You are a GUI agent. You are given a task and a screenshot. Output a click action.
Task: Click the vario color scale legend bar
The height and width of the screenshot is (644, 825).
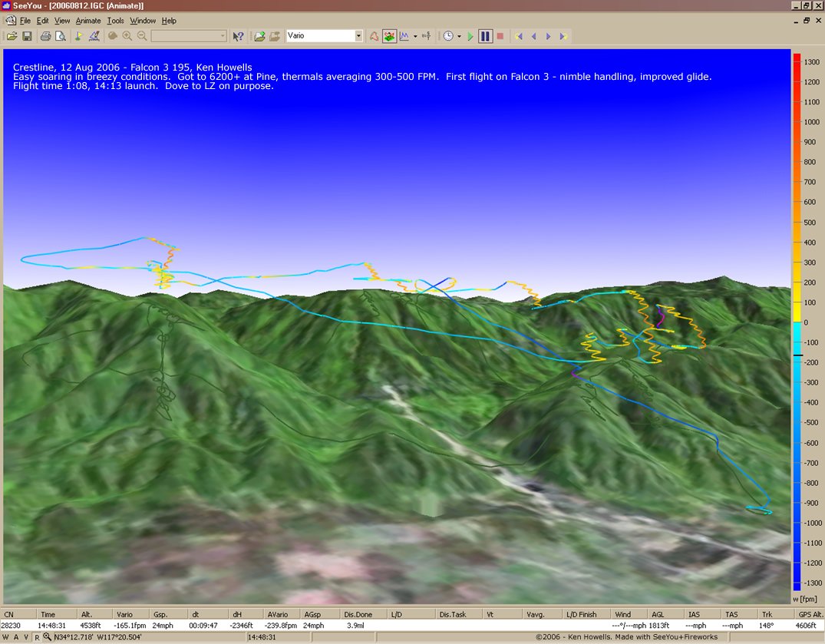(x=797, y=322)
